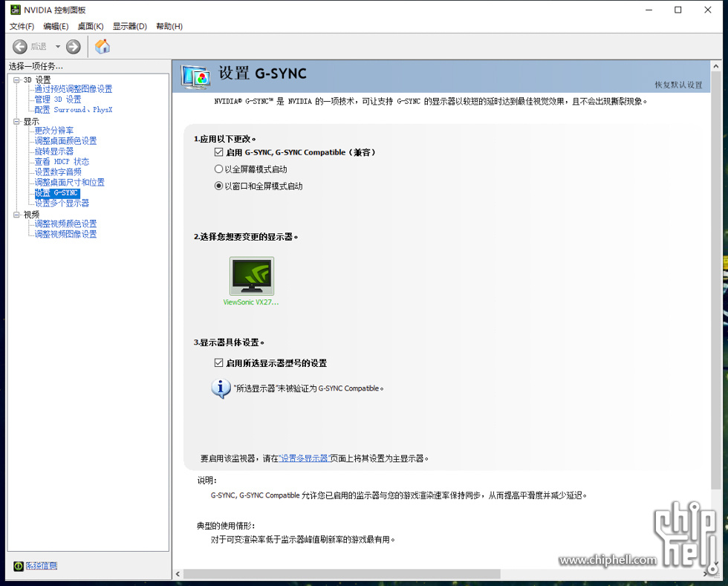The width and height of the screenshot is (728, 586).
Task: Open the 显示器(D) menu
Action: coord(129,27)
